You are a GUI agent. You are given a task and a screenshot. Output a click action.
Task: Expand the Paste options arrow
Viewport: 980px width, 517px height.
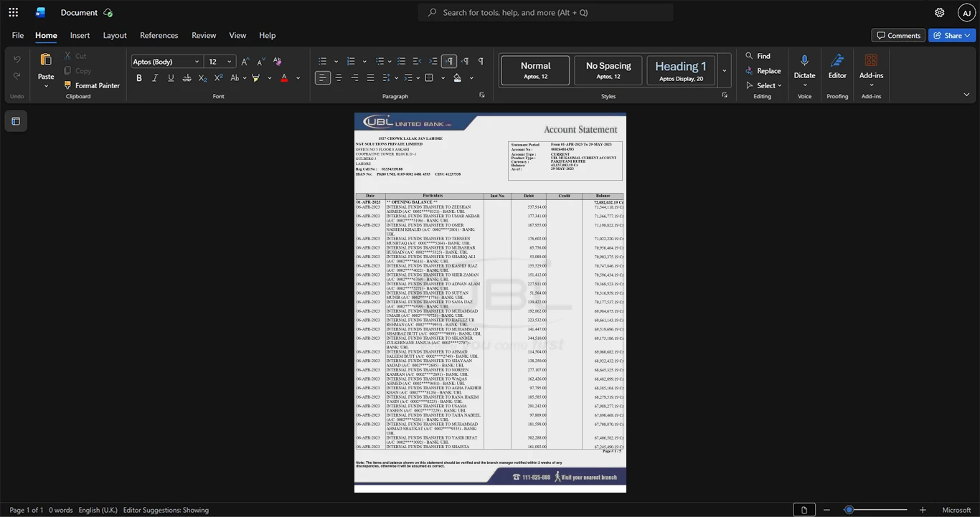[46, 86]
